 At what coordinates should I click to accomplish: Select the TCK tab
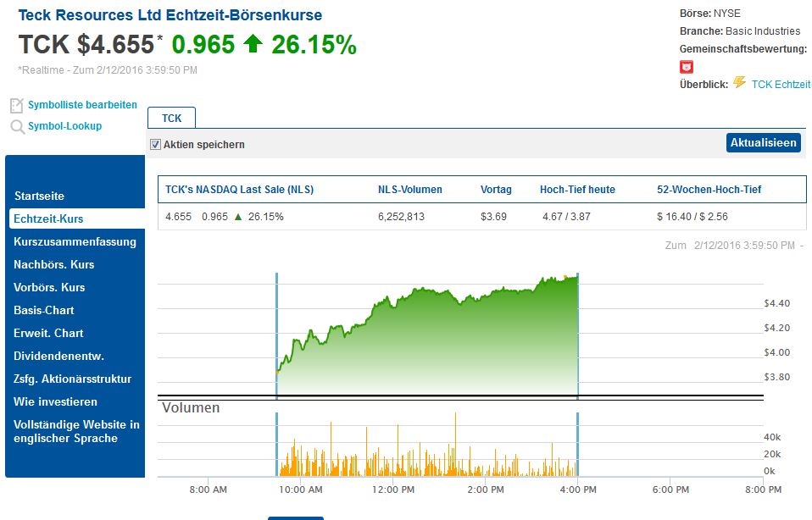(171, 119)
